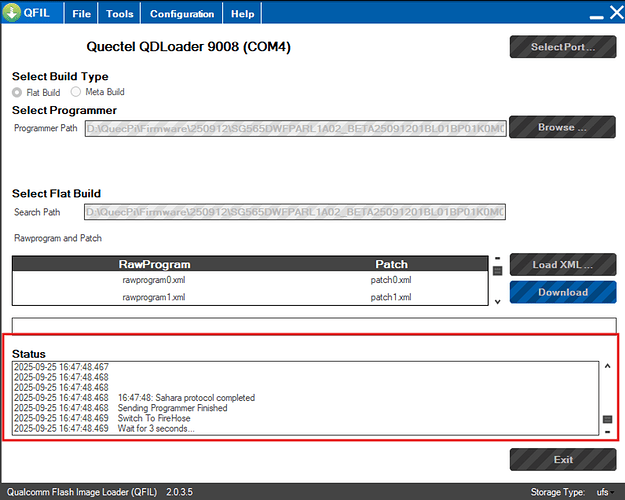
Task: Click the minus icon below the status log scrollbar
Action: click(607, 432)
